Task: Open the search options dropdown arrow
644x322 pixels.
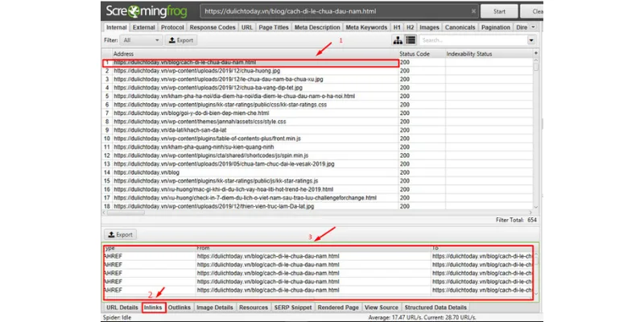Action: click(532, 40)
